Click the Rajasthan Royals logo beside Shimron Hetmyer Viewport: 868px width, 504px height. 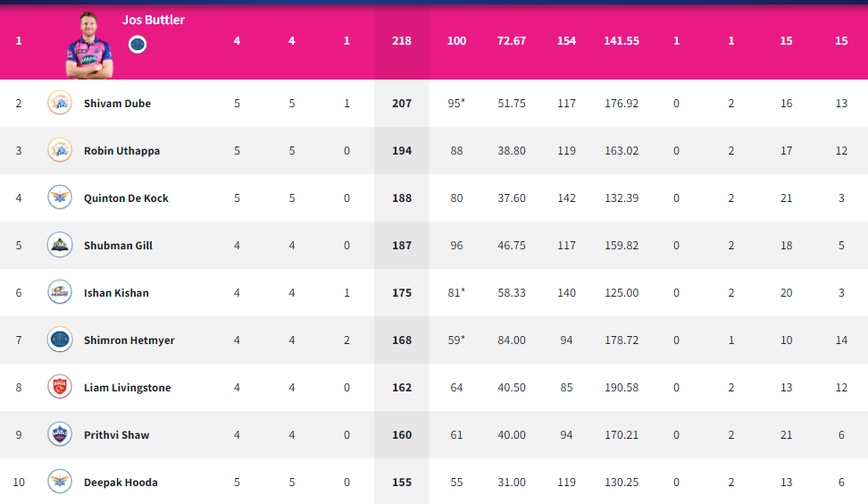[x=60, y=340]
